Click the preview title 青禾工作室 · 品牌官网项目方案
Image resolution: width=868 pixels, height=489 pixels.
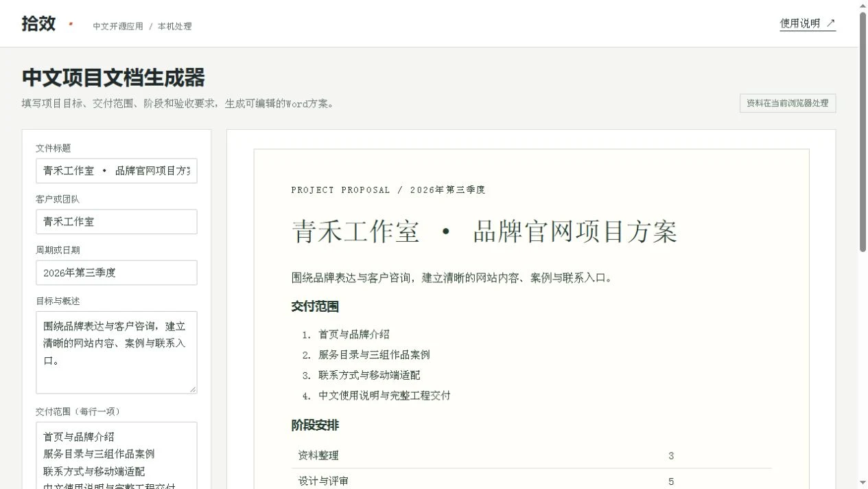click(x=484, y=231)
